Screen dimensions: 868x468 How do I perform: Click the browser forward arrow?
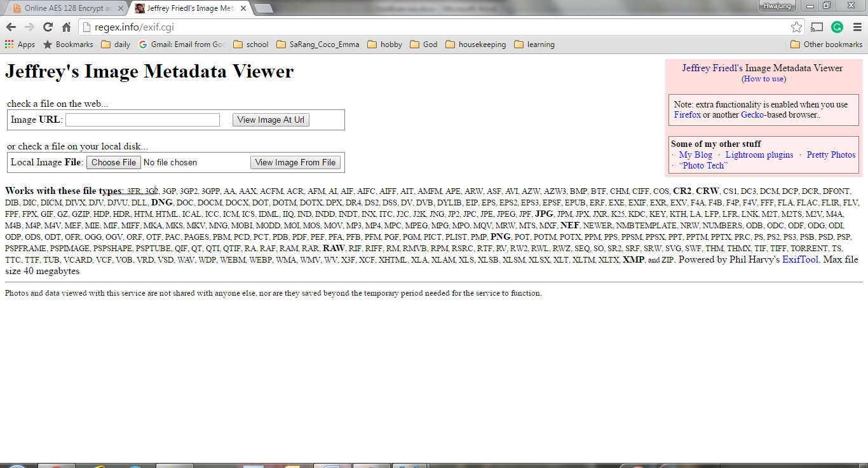29,27
